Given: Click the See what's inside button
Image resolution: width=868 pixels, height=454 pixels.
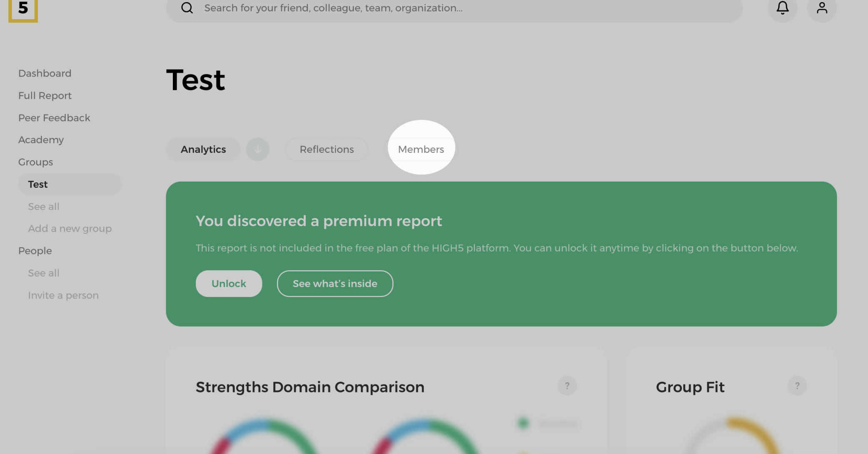Looking at the screenshot, I should (335, 284).
